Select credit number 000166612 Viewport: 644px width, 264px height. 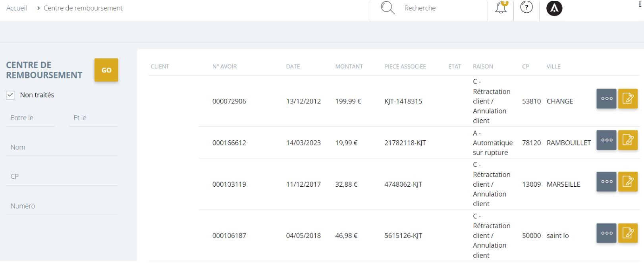coord(229,143)
